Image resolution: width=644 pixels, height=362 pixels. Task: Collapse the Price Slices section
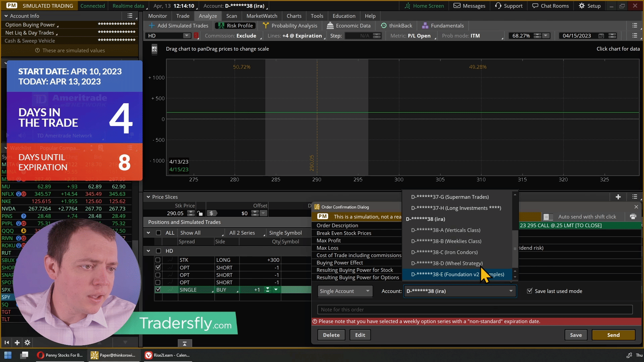(148, 197)
